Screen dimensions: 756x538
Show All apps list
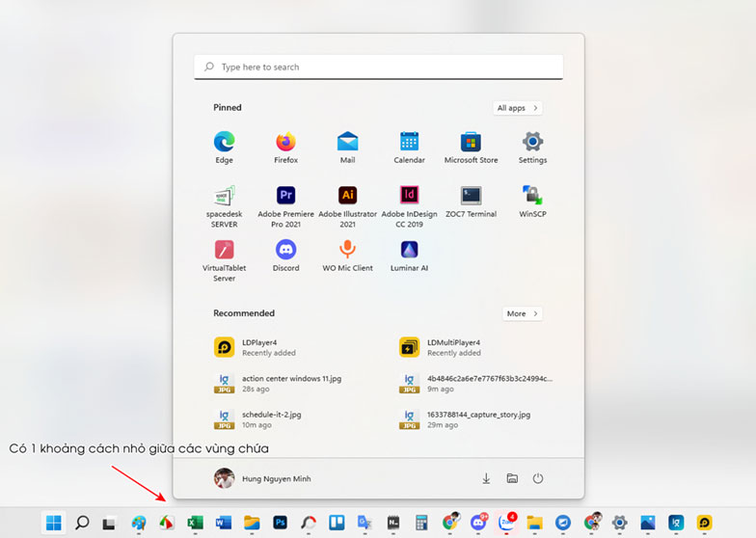[517, 108]
